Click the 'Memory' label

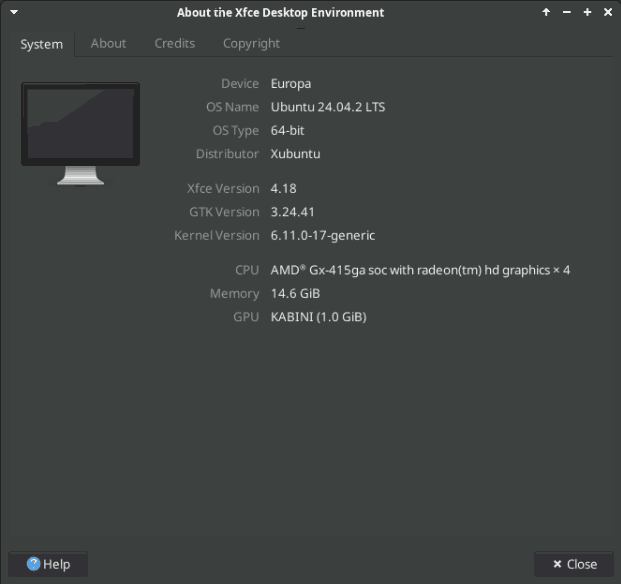[234, 294]
